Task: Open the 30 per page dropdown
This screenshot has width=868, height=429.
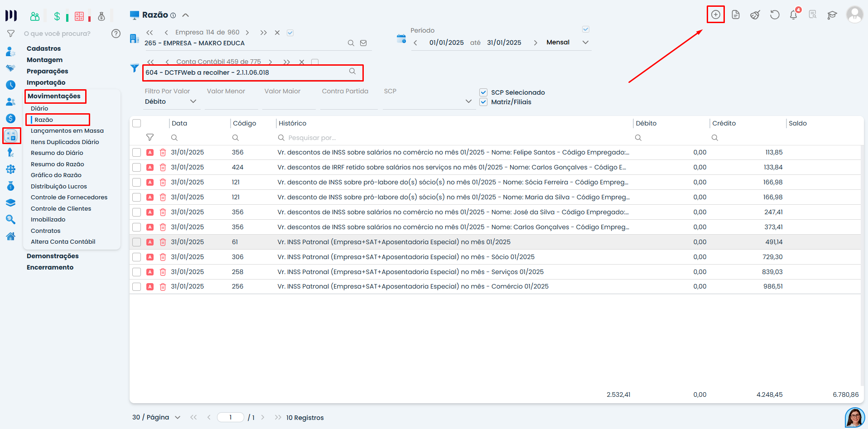Action: pyautogui.click(x=156, y=417)
